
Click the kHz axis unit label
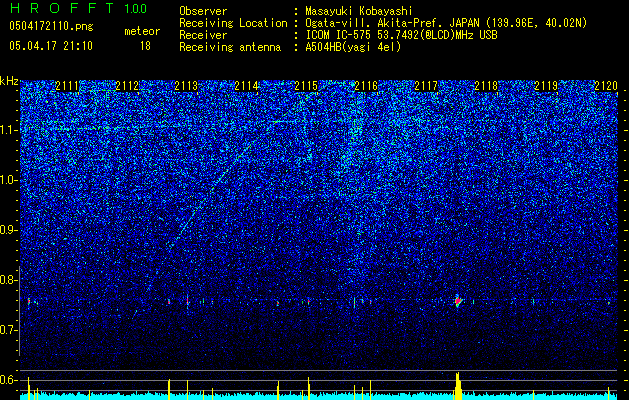point(9,81)
